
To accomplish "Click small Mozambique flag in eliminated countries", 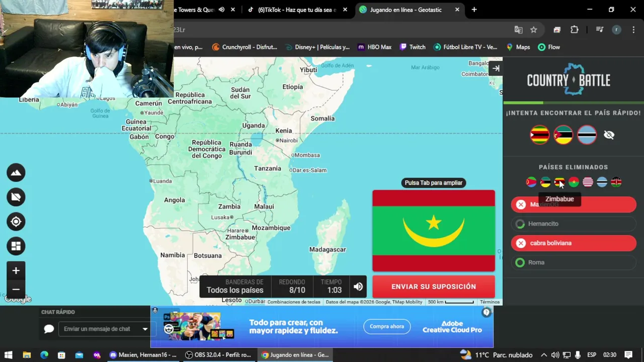I will point(545,182).
